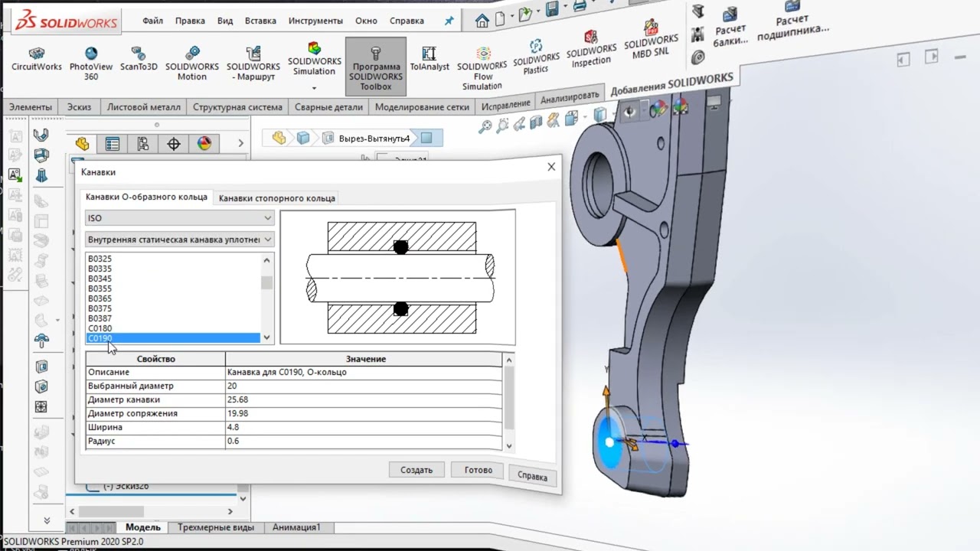This screenshot has height=551, width=980.
Task: Click groove list scrollbar down arrow
Action: pos(266,337)
